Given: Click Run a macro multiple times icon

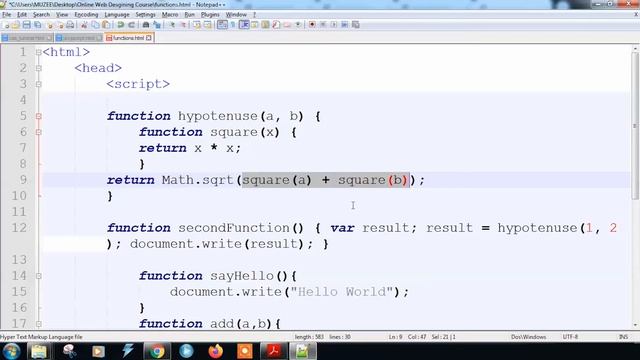Looking at the screenshot, I should coord(344,25).
